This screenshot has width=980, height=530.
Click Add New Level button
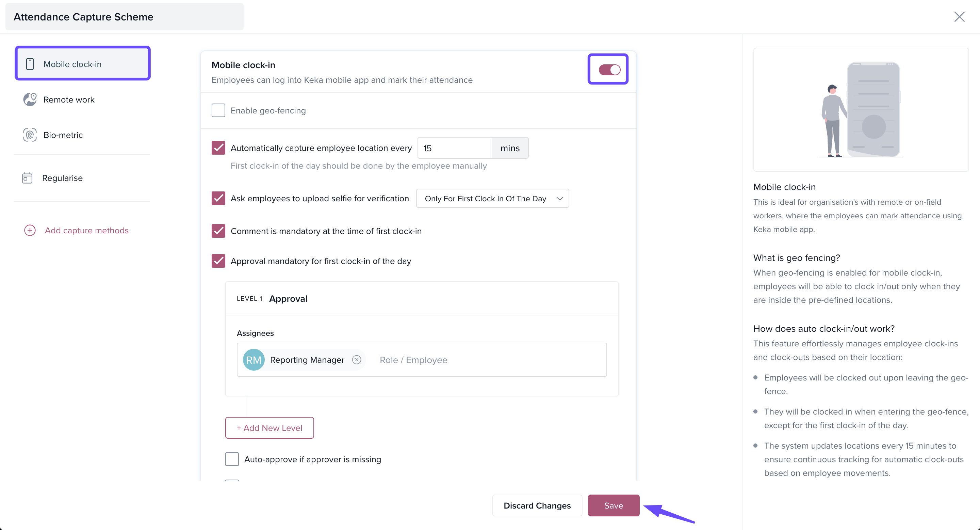click(x=269, y=428)
